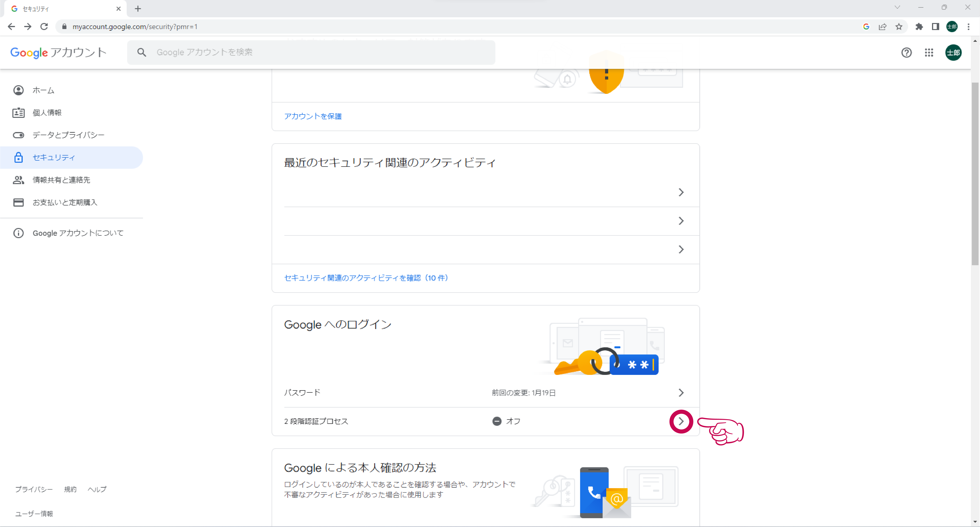Bookmark this page with the star icon
The height and width of the screenshot is (527, 980).
click(x=899, y=27)
